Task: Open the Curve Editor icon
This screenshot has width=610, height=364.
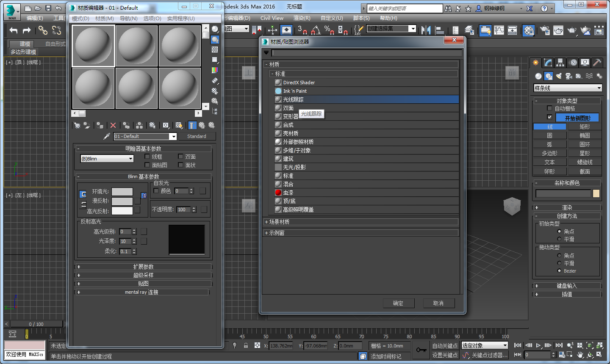Action: pyautogui.click(x=499, y=30)
